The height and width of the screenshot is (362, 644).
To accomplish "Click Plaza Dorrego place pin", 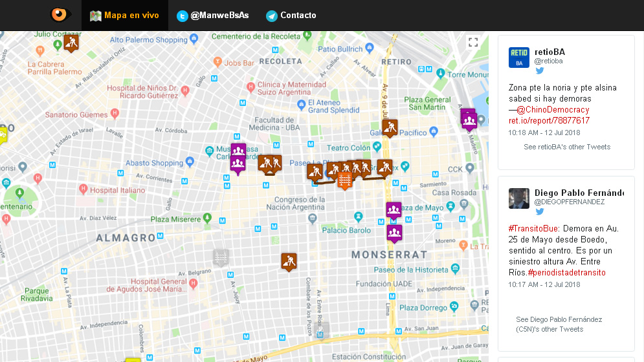I will [454, 306].
